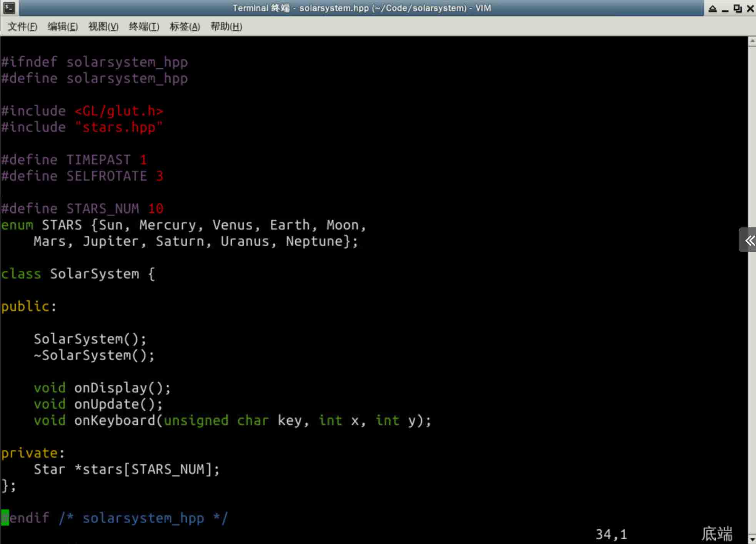Click the VIM terminal application icon
This screenshot has width=756, height=544.
(x=9, y=8)
